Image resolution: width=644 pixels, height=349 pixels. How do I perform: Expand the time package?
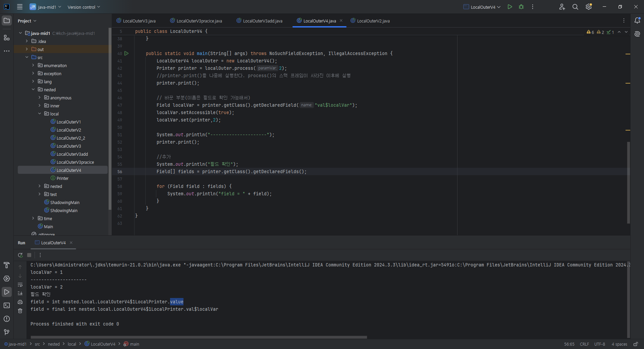click(33, 218)
